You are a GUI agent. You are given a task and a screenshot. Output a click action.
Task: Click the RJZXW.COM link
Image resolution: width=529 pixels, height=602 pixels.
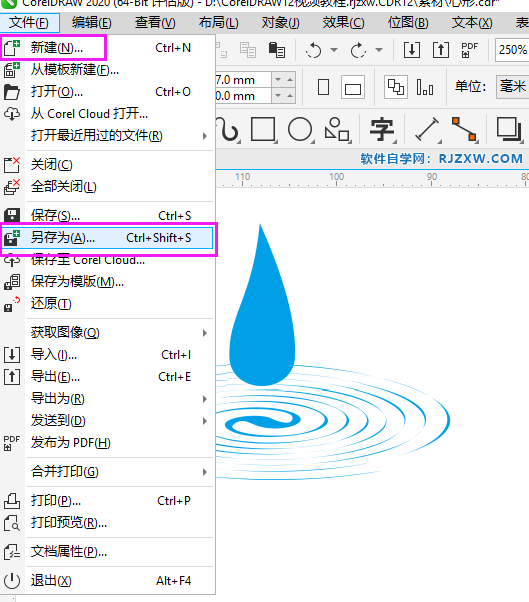(x=481, y=159)
